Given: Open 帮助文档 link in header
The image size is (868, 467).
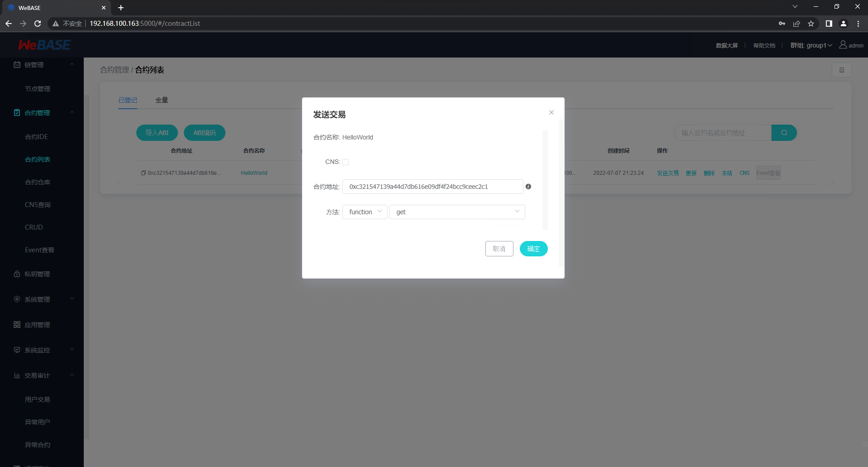Looking at the screenshot, I should [764, 46].
